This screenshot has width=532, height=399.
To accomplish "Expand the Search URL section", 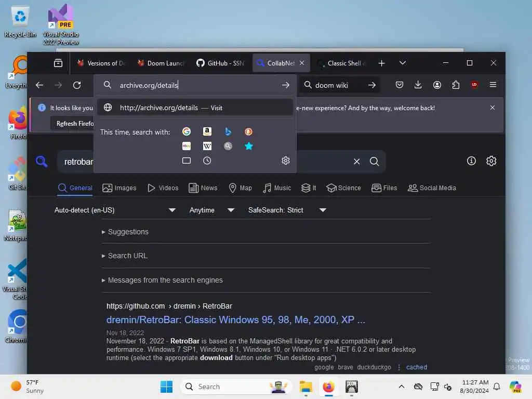I will (125, 256).
